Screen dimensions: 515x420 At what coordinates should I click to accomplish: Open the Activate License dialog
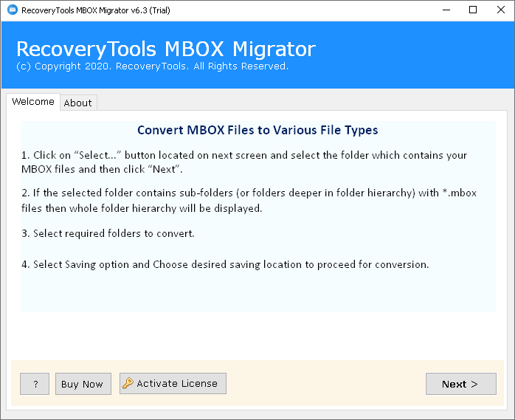[x=173, y=384]
